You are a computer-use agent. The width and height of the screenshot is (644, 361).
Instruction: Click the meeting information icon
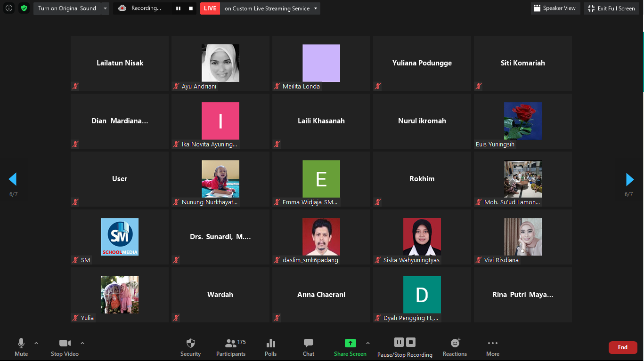(9, 8)
